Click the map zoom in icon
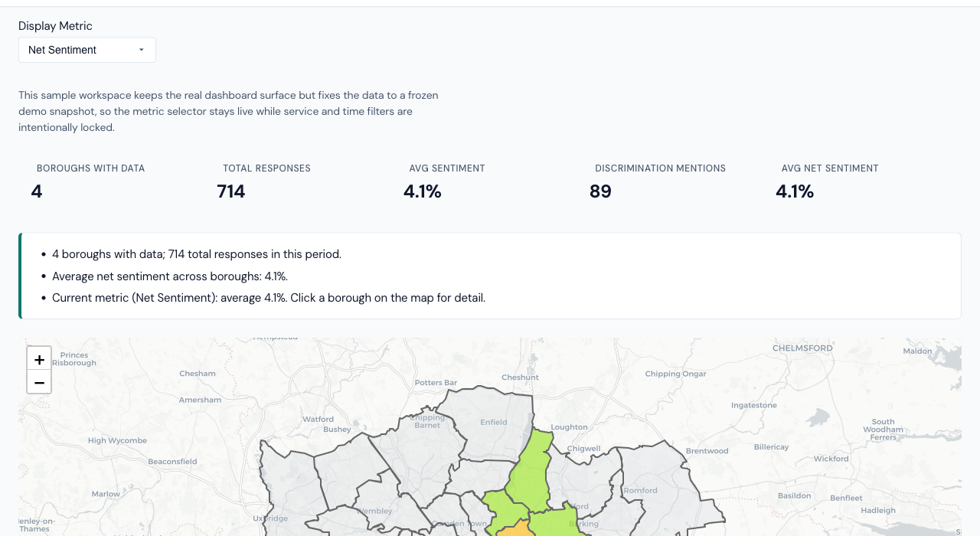Viewport: 980px width, 536px height. click(39, 358)
